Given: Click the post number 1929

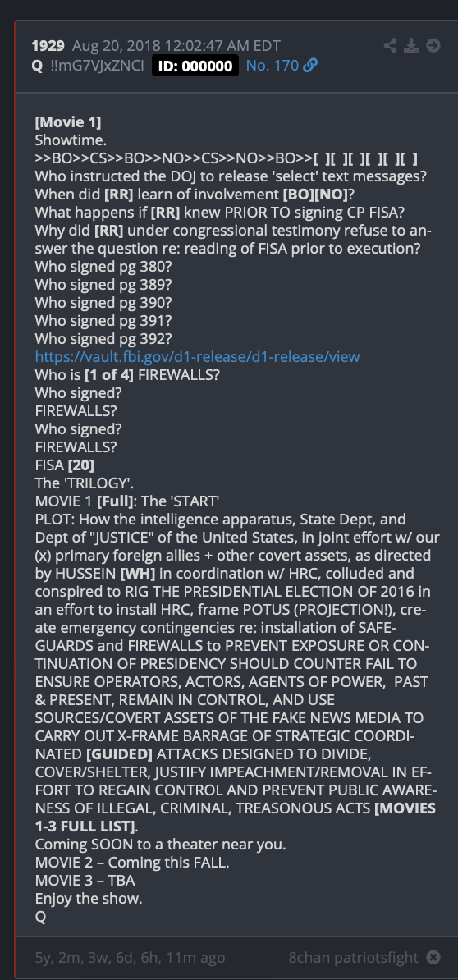Looking at the screenshot, I should point(48,46).
